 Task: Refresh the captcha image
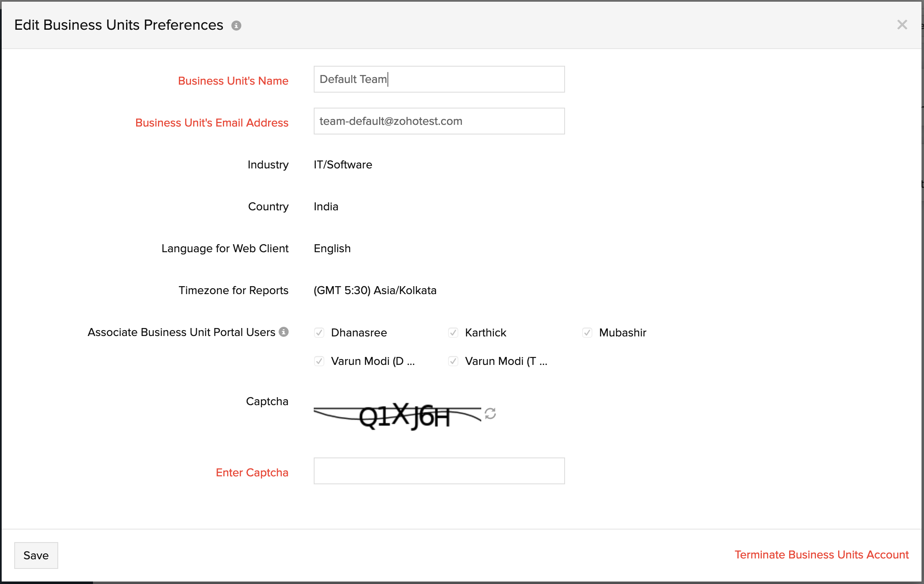(x=490, y=413)
